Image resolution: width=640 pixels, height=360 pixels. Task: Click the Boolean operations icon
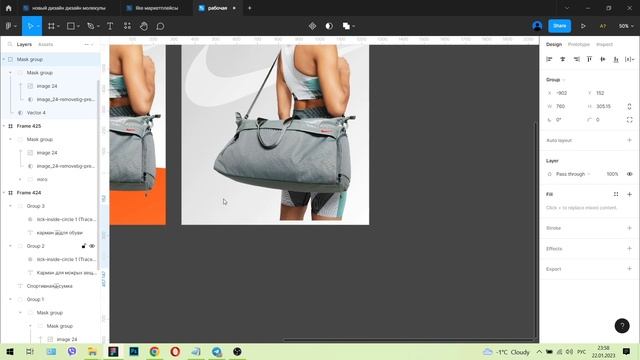[346, 26]
